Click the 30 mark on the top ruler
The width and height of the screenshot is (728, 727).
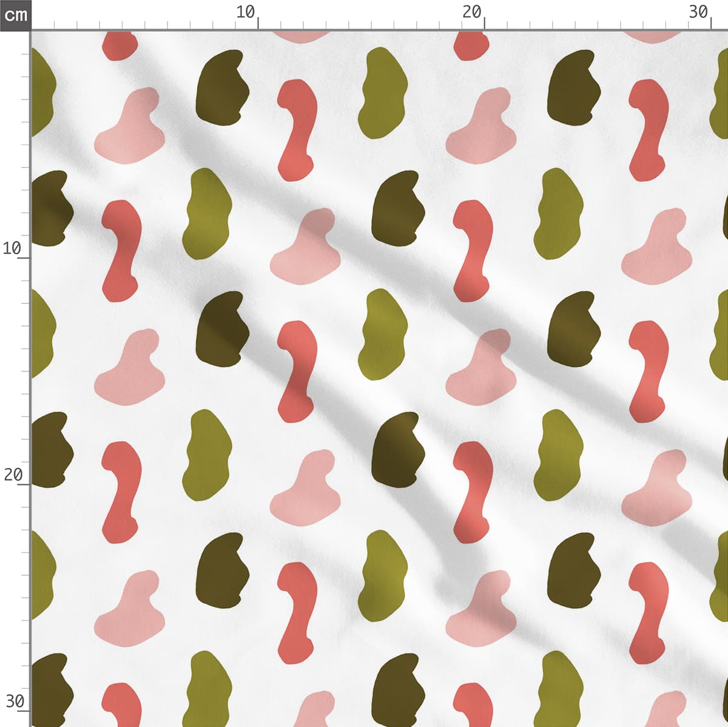699,12
